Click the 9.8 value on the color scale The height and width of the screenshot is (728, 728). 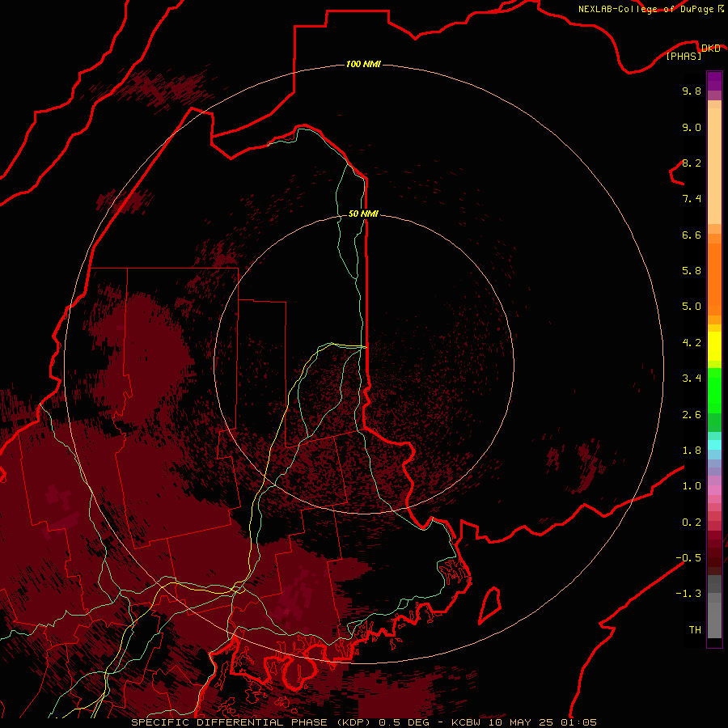pyautogui.click(x=692, y=91)
